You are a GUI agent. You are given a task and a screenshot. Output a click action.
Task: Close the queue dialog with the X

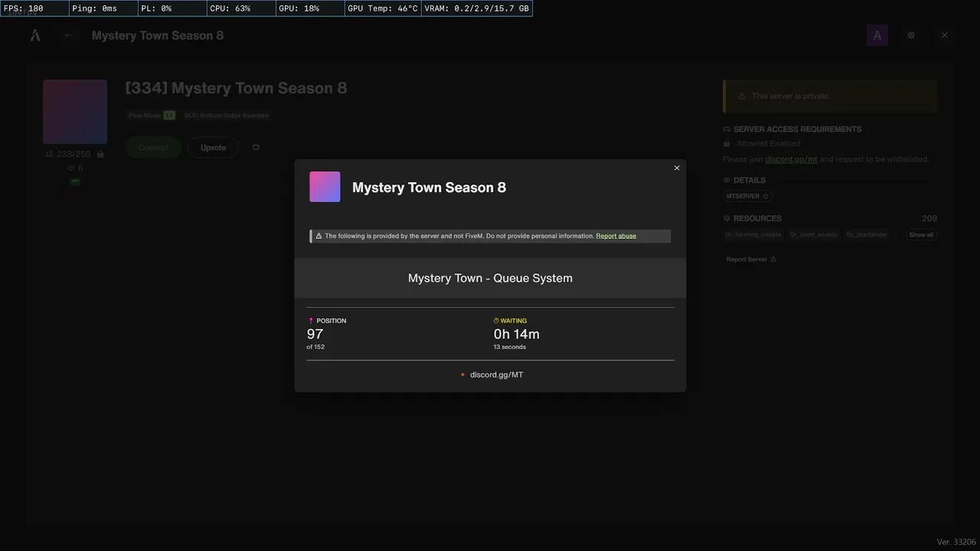point(677,168)
